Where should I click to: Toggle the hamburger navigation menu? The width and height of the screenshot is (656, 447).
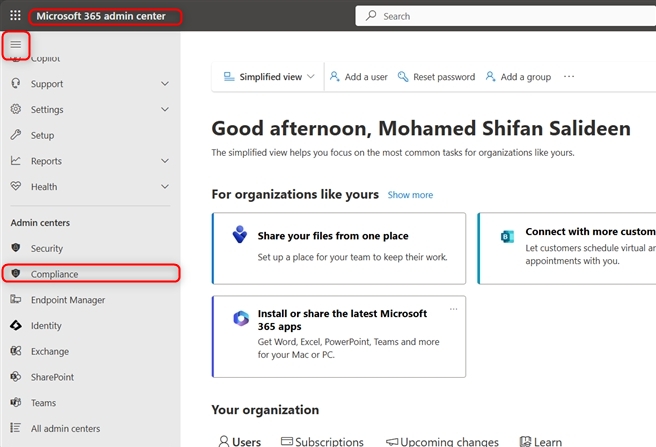[x=16, y=44]
